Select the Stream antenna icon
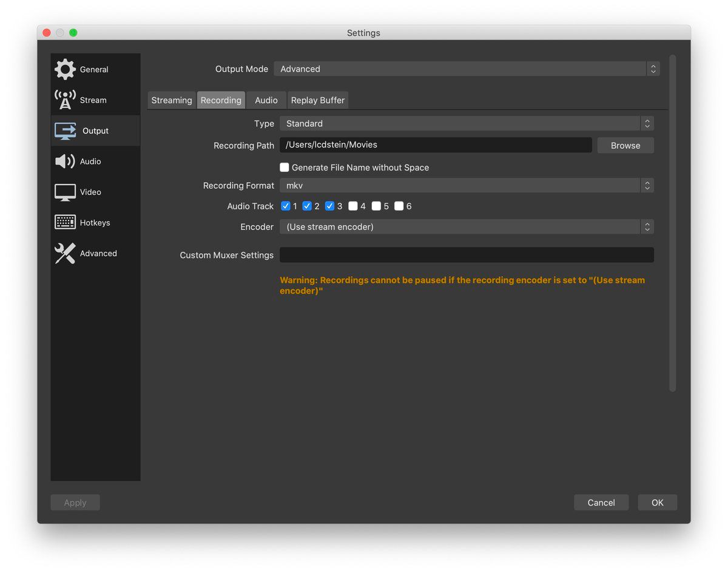Image resolution: width=728 pixels, height=573 pixels. pyautogui.click(x=65, y=100)
